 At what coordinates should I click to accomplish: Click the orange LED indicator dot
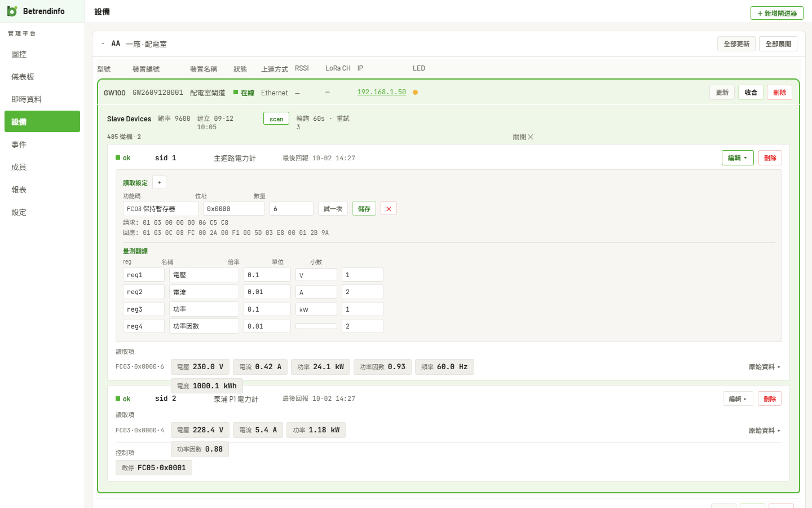(x=415, y=92)
